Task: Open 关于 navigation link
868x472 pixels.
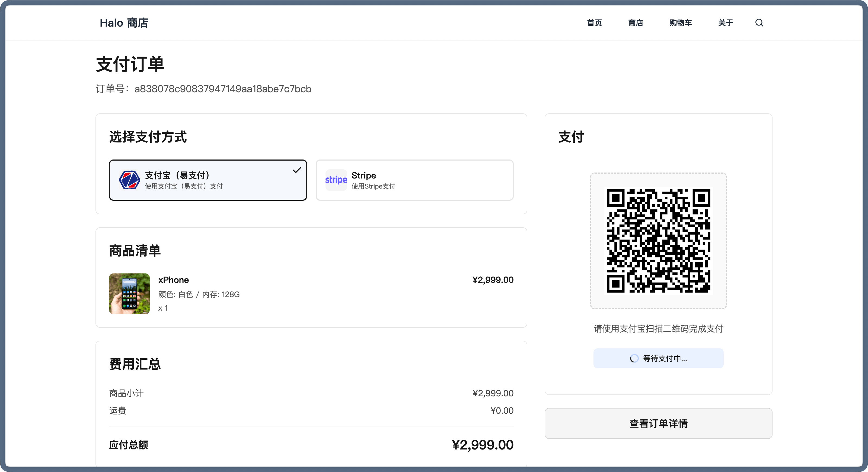Action: click(726, 23)
